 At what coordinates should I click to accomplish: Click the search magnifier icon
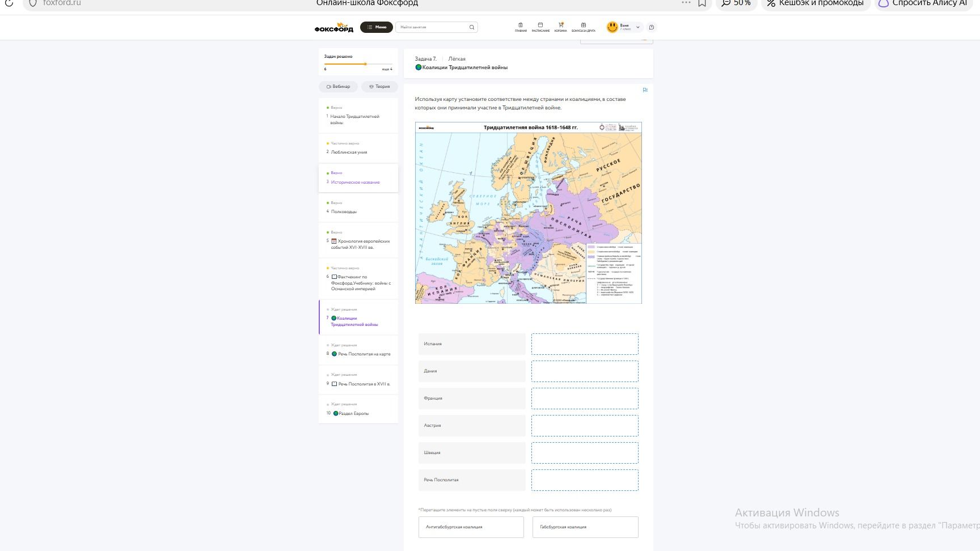(471, 27)
